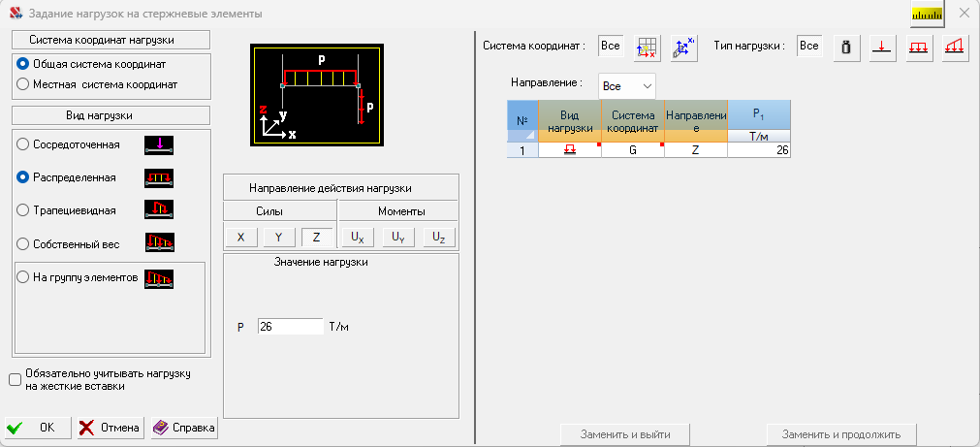Click Заменить и выйти button
980x447 pixels.
coord(625,433)
